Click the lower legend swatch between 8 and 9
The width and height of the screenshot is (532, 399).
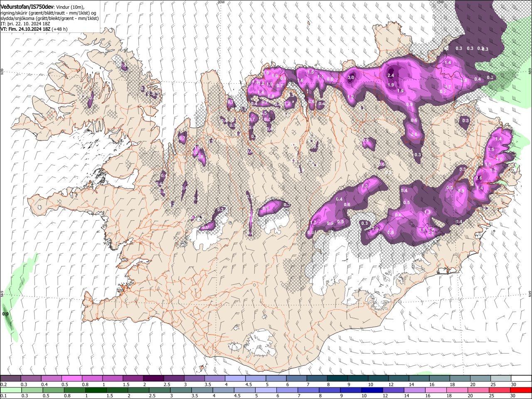coord(329,390)
